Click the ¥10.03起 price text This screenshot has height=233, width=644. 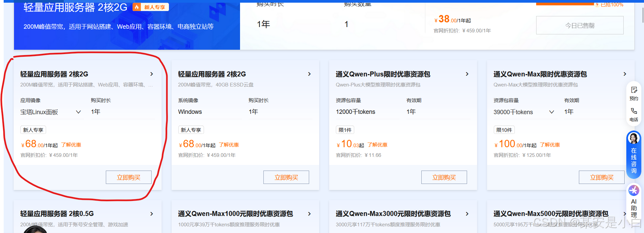point(350,144)
